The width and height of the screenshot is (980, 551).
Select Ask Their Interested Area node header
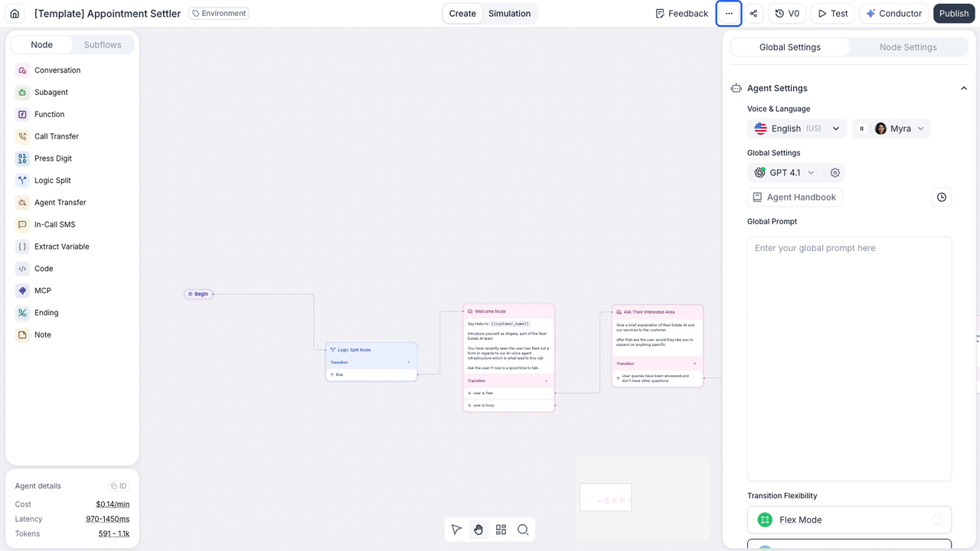click(x=657, y=311)
